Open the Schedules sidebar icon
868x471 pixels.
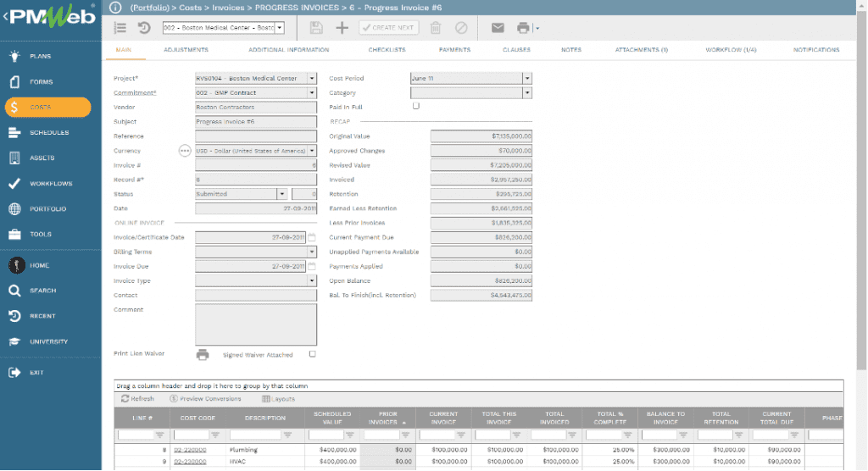[15, 132]
